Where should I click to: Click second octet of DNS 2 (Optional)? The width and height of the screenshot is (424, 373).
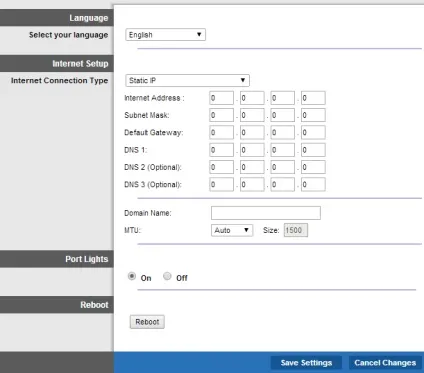[252, 167]
